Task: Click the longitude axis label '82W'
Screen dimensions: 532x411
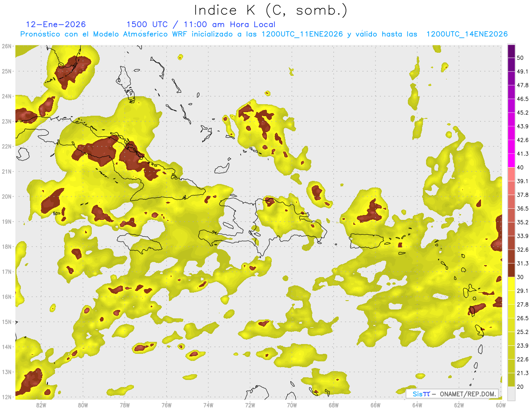Action: (41, 405)
